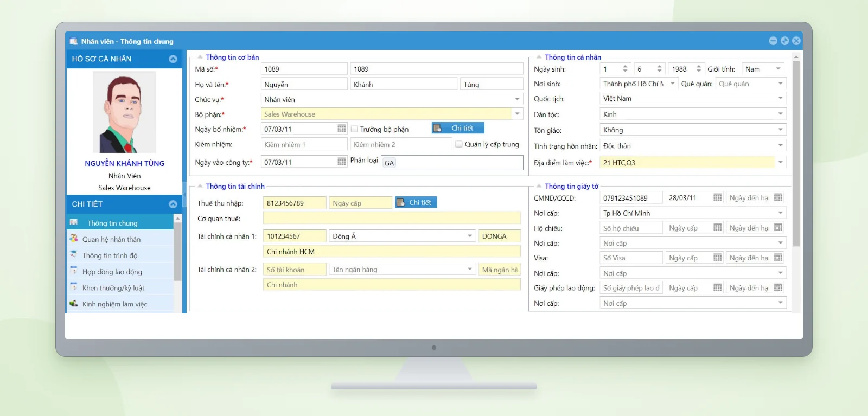Viewport: 868px width, 416px height.
Task: Open the Giấy phép lao động Ngày cấp calendar
Action: click(x=717, y=287)
